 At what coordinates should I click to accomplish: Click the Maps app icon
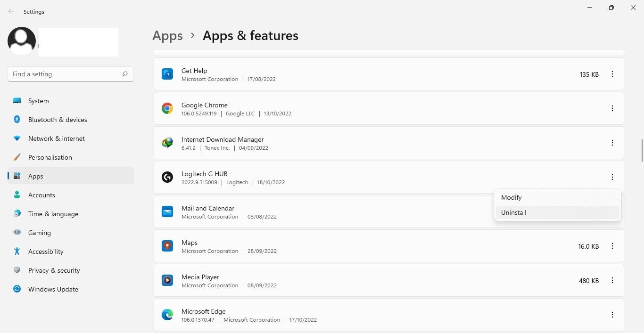point(167,246)
